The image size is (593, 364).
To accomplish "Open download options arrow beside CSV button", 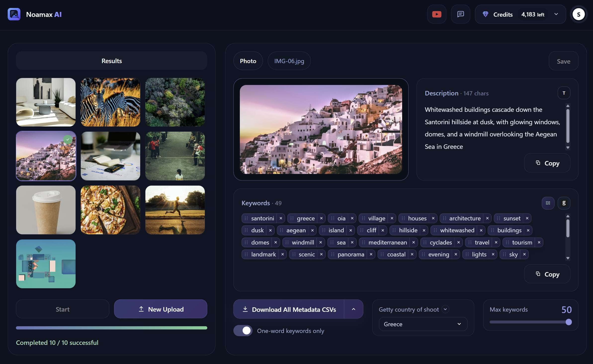I will point(354,309).
